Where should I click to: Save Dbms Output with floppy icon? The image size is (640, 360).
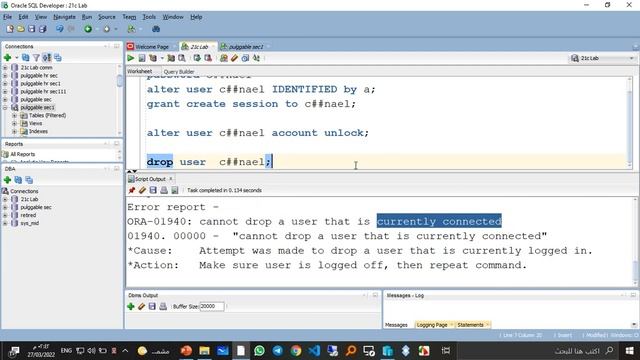[x=152, y=306]
